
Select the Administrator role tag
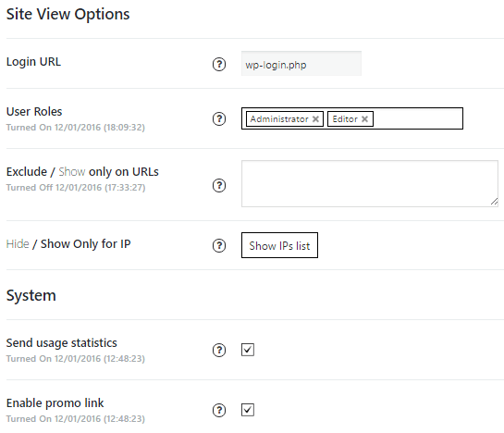(279, 119)
